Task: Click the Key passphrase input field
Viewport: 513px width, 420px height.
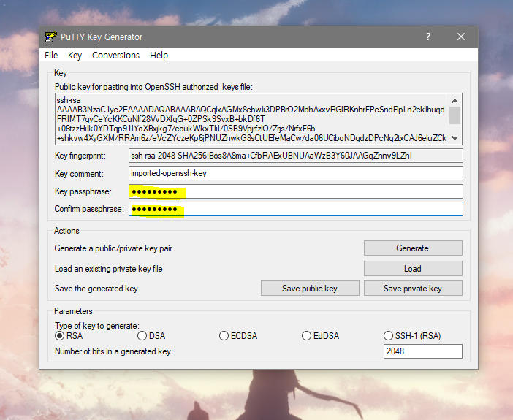Action: pos(296,191)
